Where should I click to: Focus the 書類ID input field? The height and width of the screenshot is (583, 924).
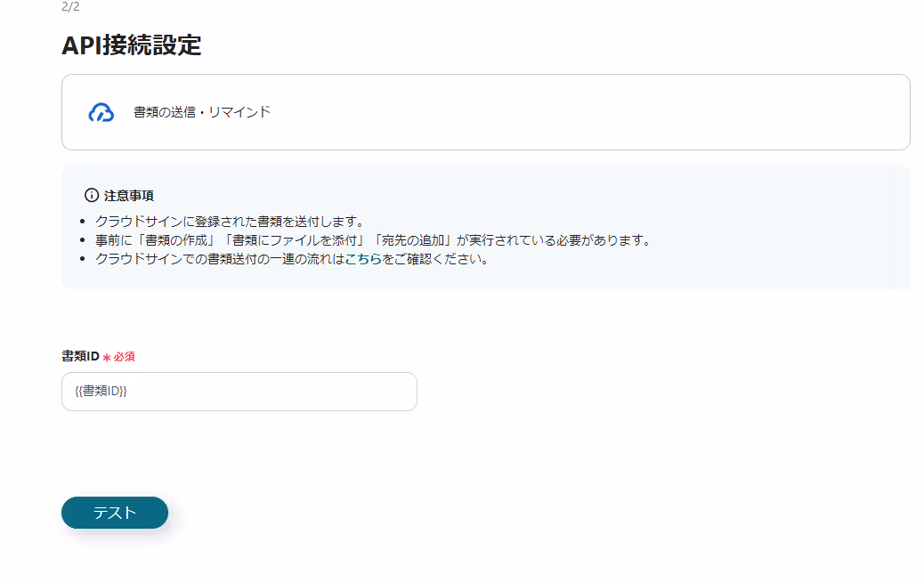tap(239, 392)
